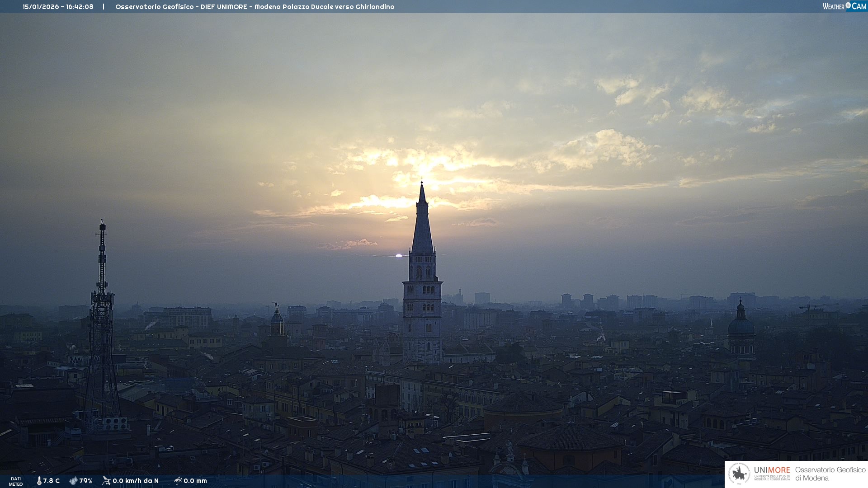Click the 0.0 km/h da N wind reading
Viewport: 868px width, 488px height.
pos(136,481)
